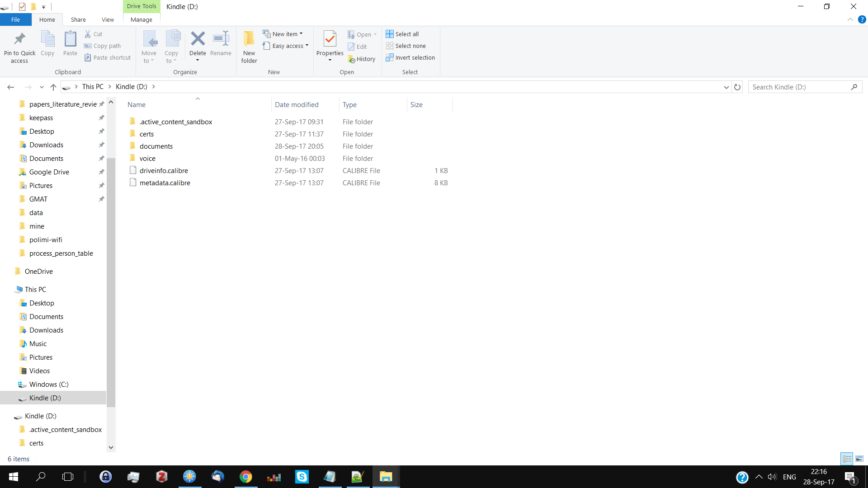Open Properties from the ribbon
This screenshot has width=868, height=488.
[330, 40]
